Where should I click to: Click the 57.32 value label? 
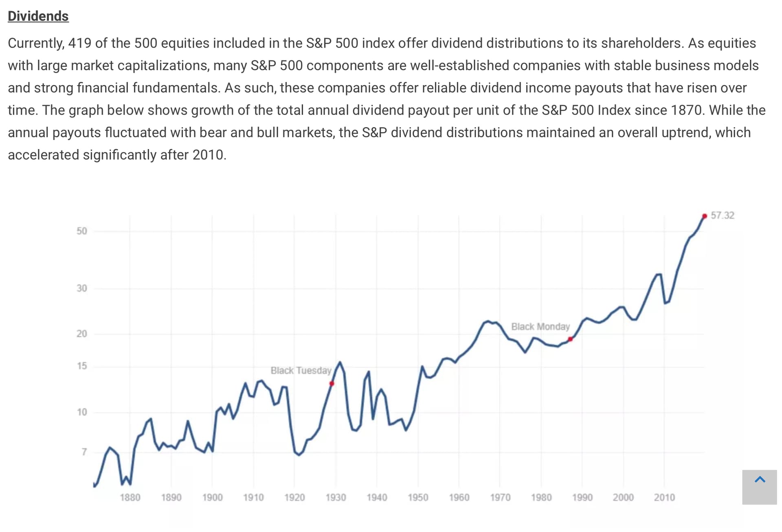(723, 215)
